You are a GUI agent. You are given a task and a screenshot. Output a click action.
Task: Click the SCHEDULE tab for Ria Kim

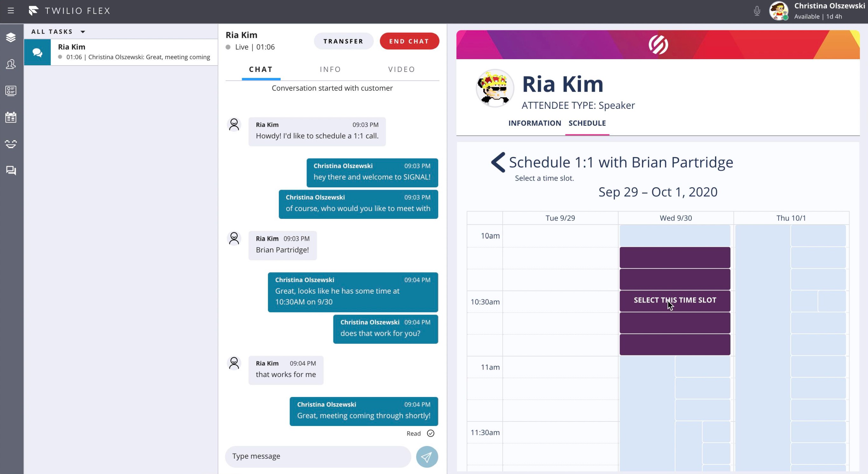pos(587,122)
